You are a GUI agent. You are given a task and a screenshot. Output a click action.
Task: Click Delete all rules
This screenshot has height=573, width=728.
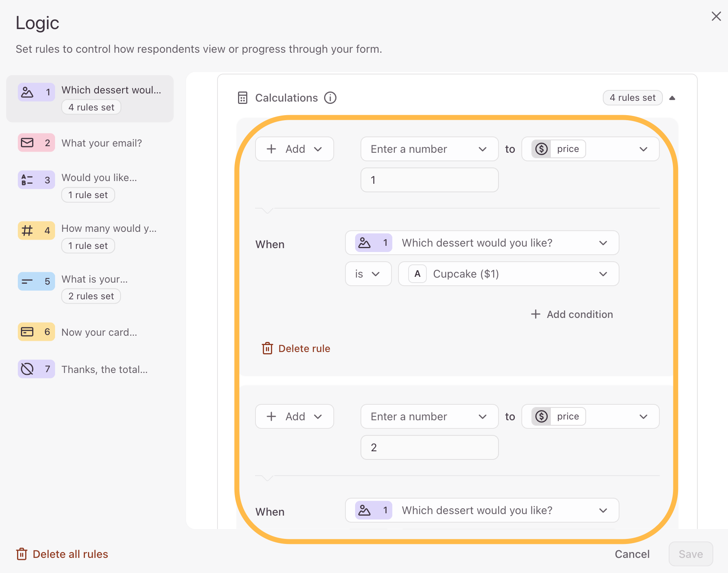62,554
